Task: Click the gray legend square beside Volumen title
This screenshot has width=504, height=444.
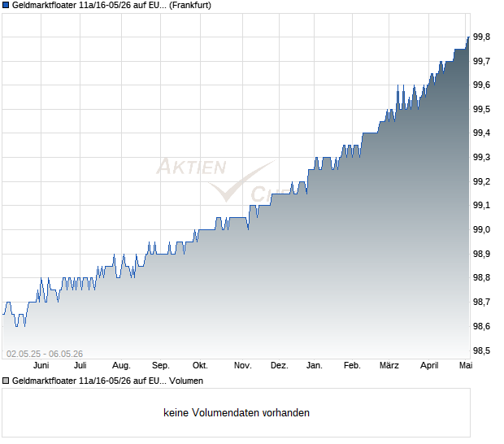Action: [6, 381]
